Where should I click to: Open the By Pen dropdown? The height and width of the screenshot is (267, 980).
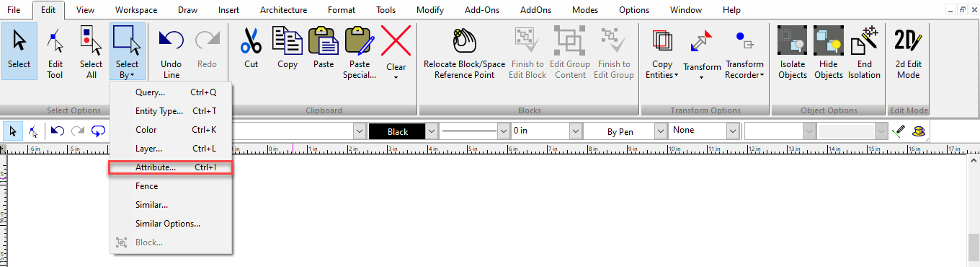(661, 131)
